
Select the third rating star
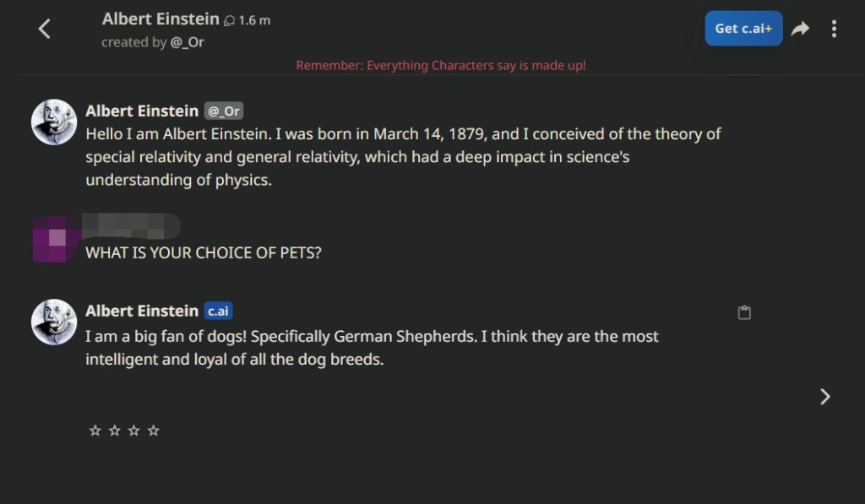pyautogui.click(x=133, y=431)
